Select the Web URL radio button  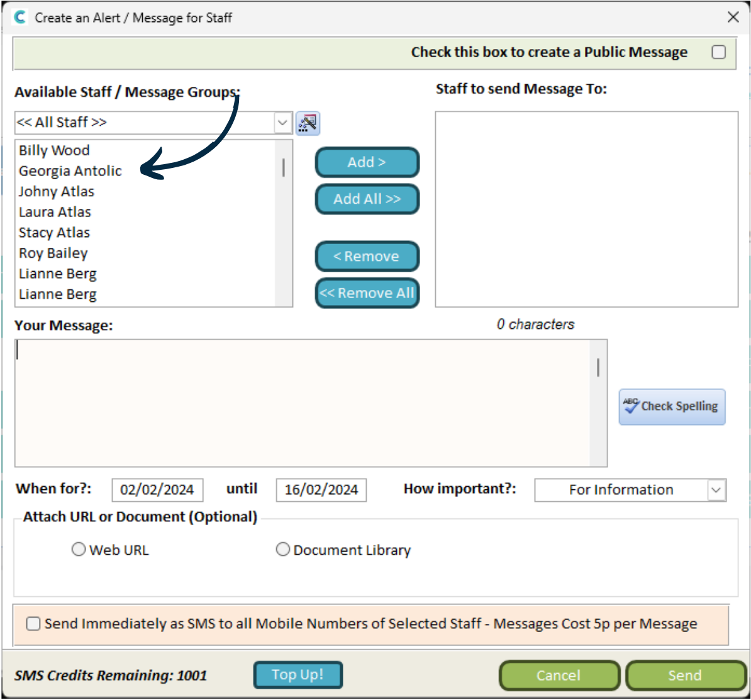[79, 549]
